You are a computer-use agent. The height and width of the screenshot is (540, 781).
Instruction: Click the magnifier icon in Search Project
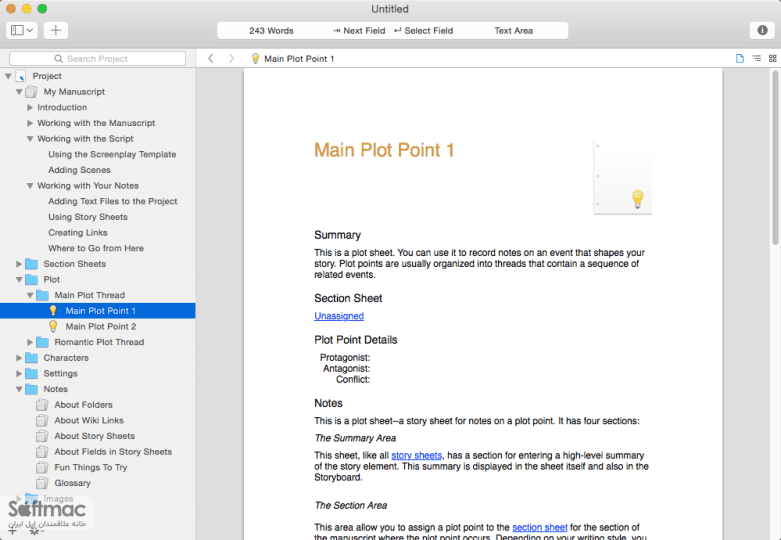click(x=58, y=59)
